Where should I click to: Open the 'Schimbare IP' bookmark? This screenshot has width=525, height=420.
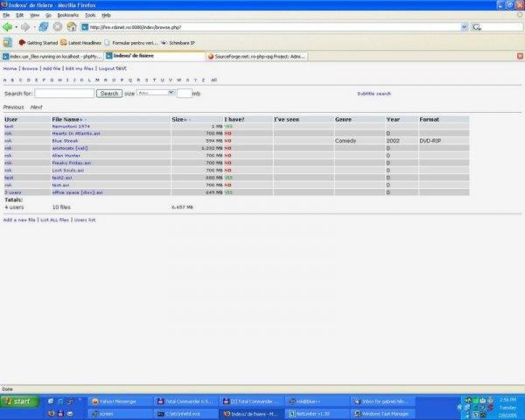pyautogui.click(x=178, y=43)
